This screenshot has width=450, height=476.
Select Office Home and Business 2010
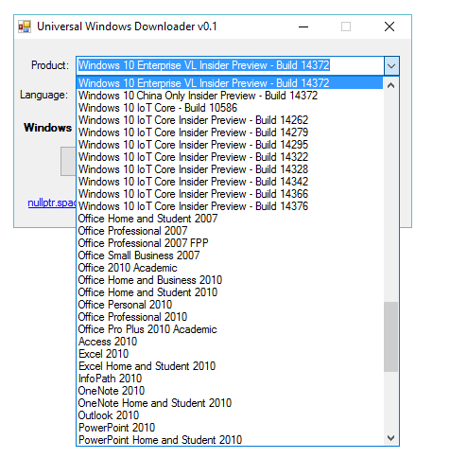(x=230, y=280)
